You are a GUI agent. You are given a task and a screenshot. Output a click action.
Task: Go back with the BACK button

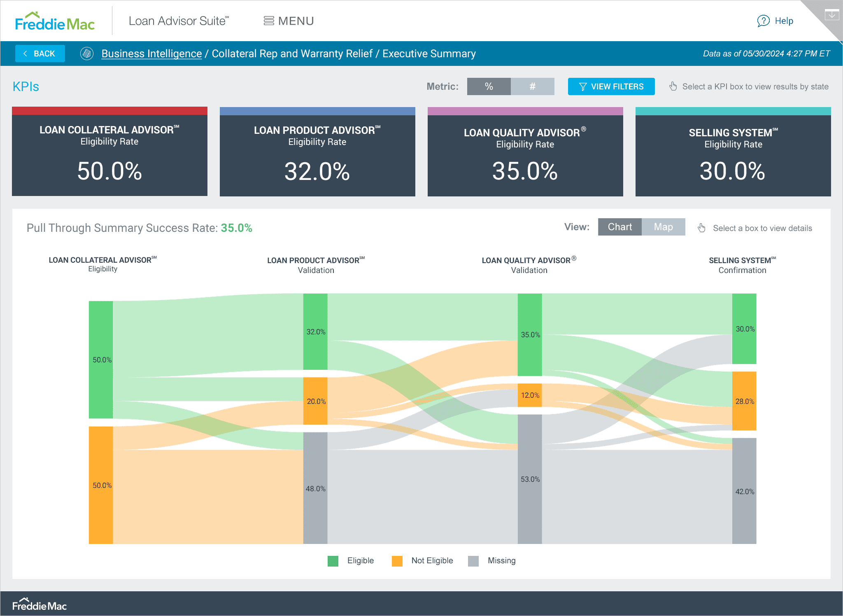tap(40, 54)
